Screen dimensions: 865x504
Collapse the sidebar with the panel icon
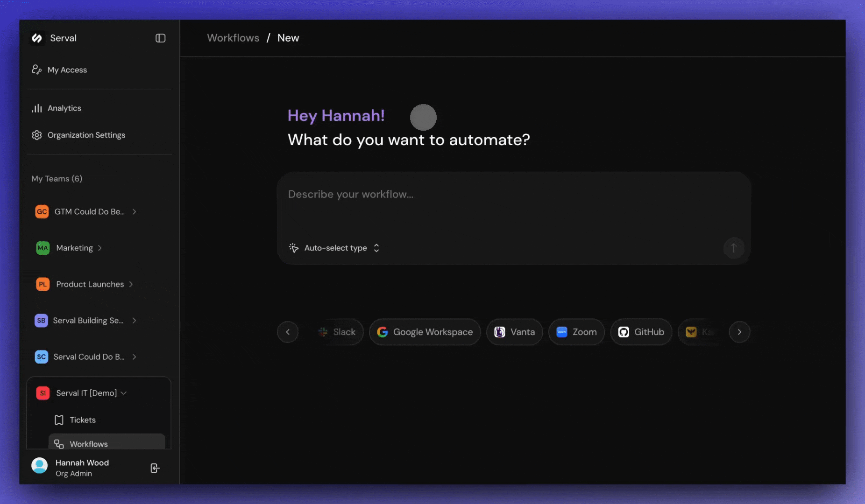161,38
